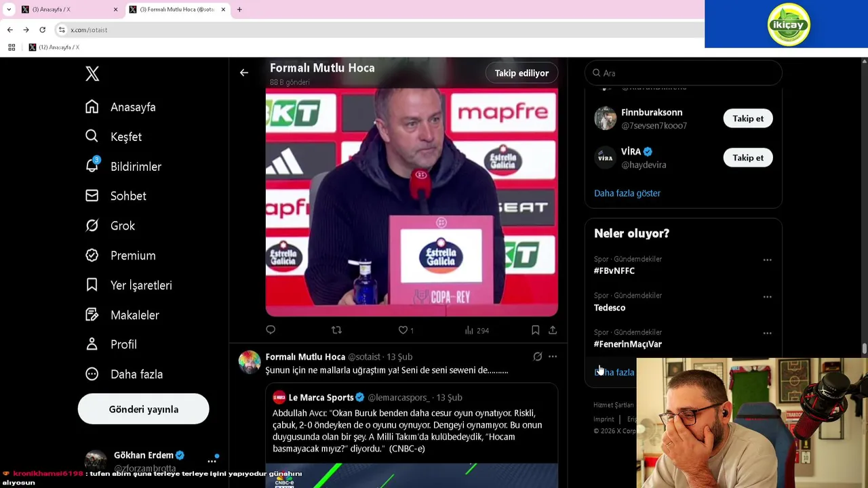Image resolution: width=868 pixels, height=488 pixels.
Task: View analytics showing 294 views
Action: [477, 330]
